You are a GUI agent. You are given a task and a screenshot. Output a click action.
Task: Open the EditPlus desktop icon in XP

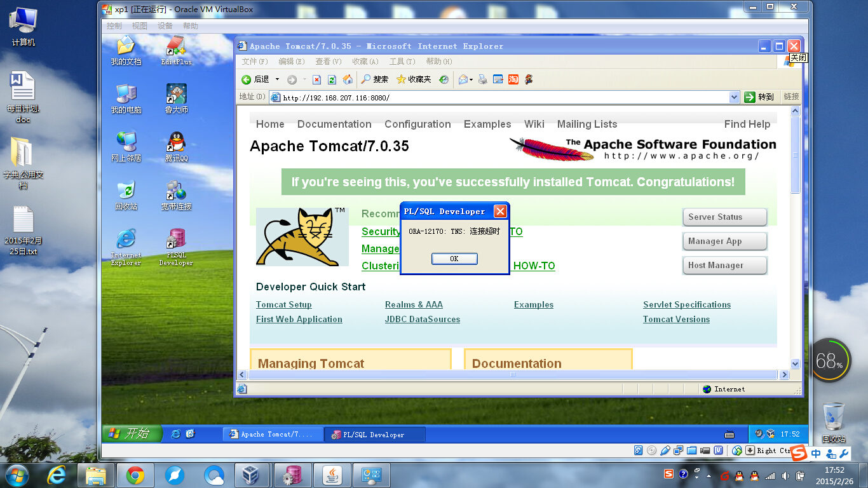coord(177,50)
